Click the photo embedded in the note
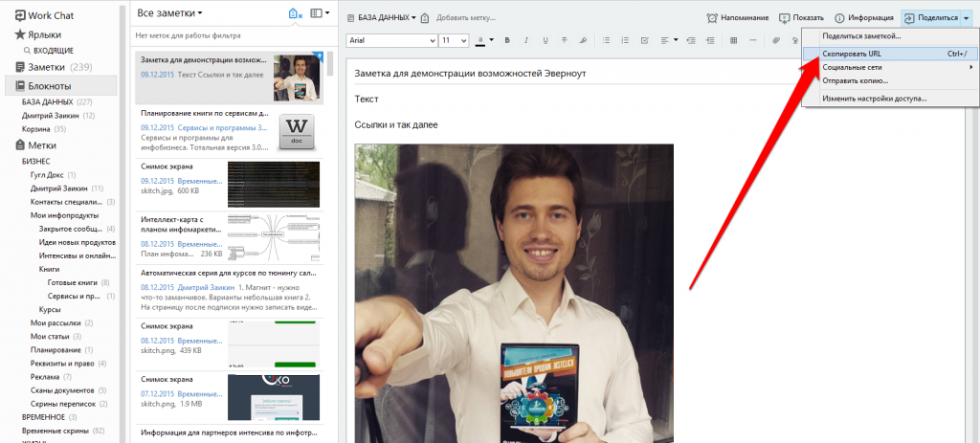The image size is (980, 443). 514,293
